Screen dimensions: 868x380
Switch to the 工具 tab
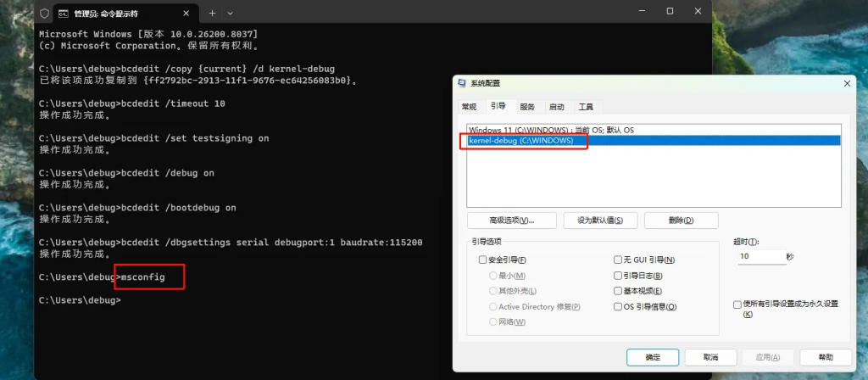pyautogui.click(x=586, y=107)
